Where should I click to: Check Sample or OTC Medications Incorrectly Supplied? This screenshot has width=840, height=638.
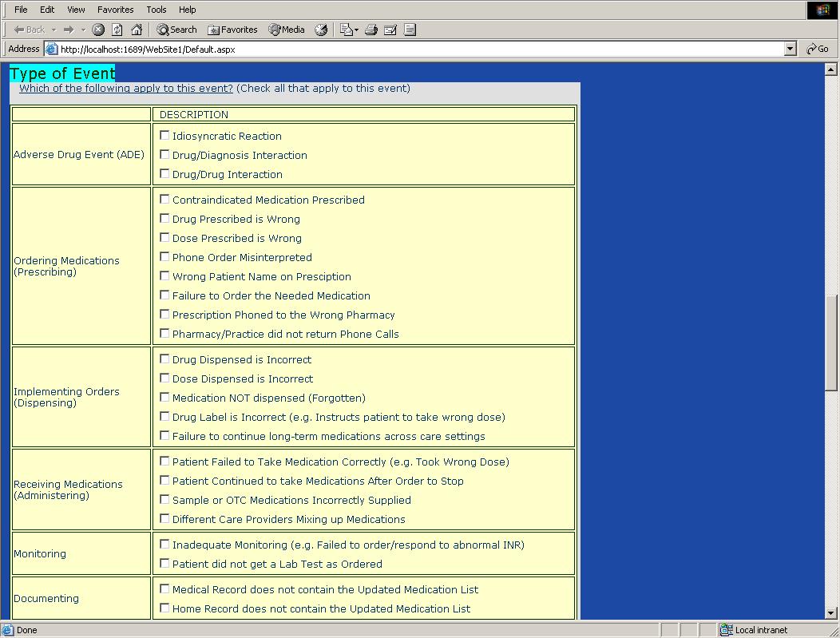tap(164, 500)
